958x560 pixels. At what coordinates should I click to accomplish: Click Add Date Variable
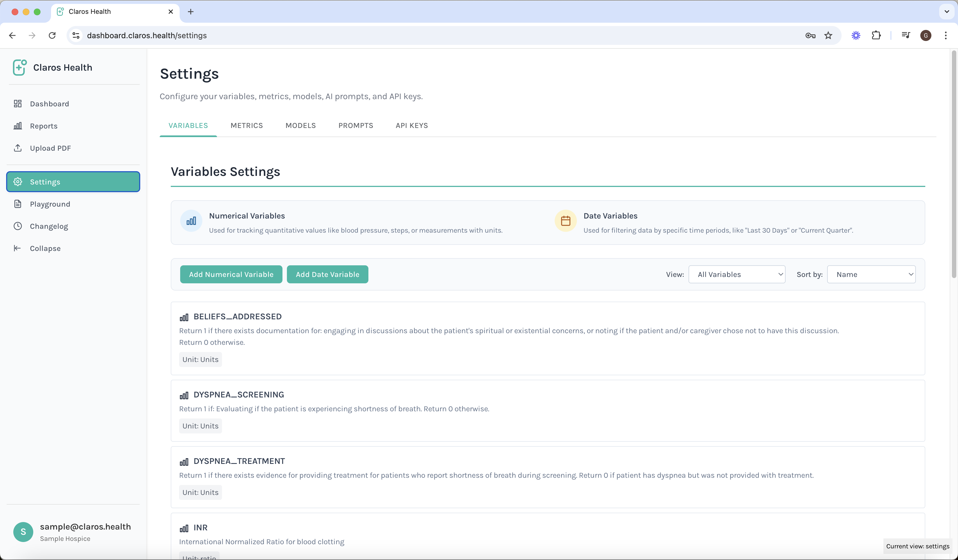tap(327, 274)
